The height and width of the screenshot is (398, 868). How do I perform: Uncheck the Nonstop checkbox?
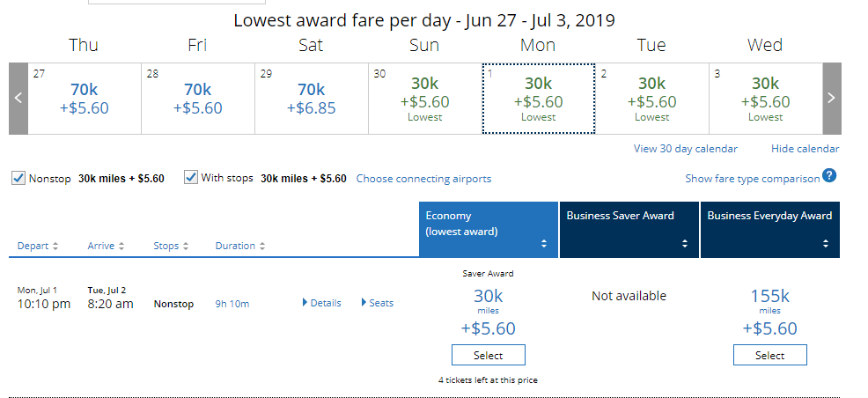click(18, 178)
